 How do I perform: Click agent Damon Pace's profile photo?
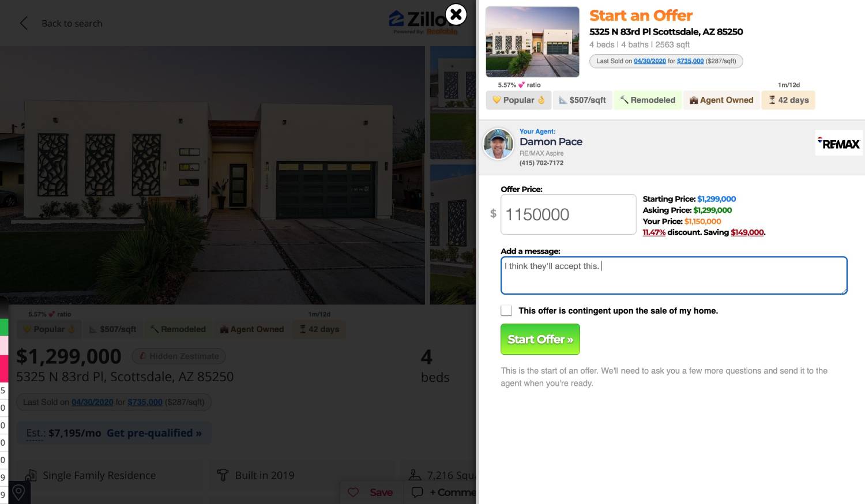[x=498, y=144]
